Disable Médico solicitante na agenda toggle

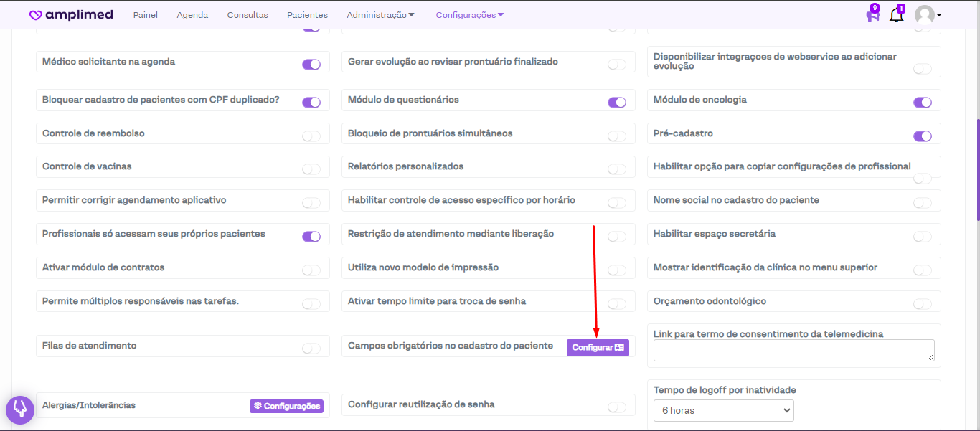pyautogui.click(x=311, y=65)
